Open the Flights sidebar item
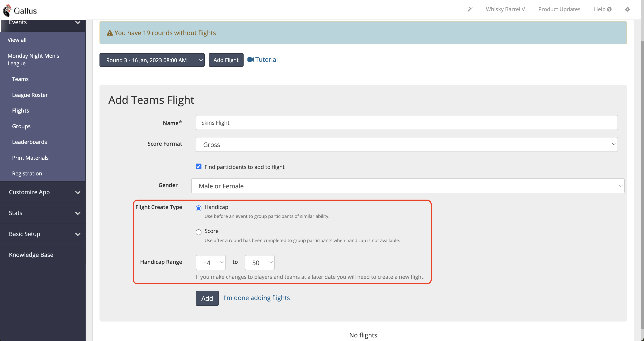Image resolution: width=644 pixels, height=341 pixels. [20, 110]
